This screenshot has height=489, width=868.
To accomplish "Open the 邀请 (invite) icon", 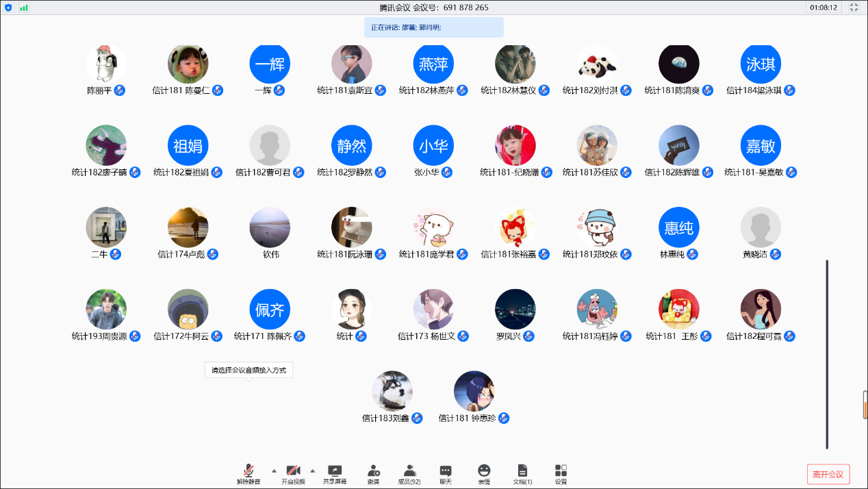I will [373, 471].
